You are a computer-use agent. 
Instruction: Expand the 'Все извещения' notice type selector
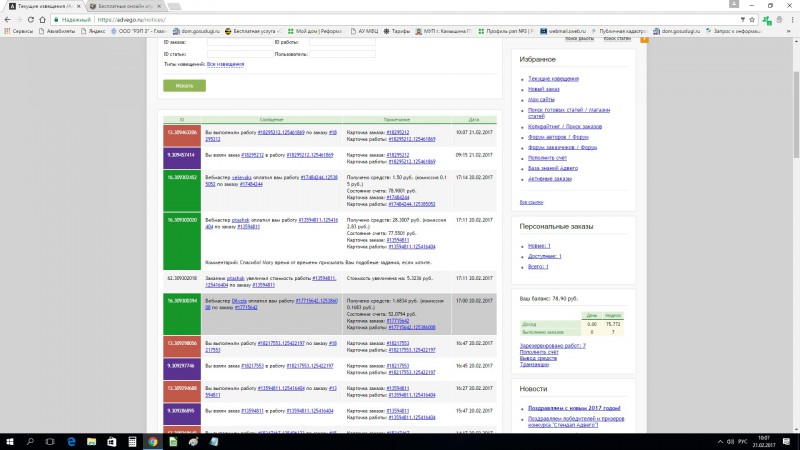225,64
